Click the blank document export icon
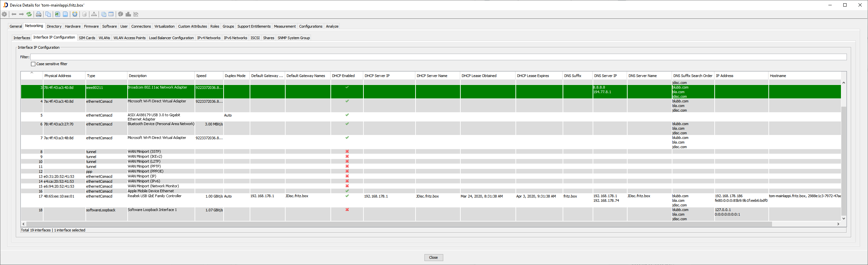Screen dimensions: 868x265 (65, 14)
